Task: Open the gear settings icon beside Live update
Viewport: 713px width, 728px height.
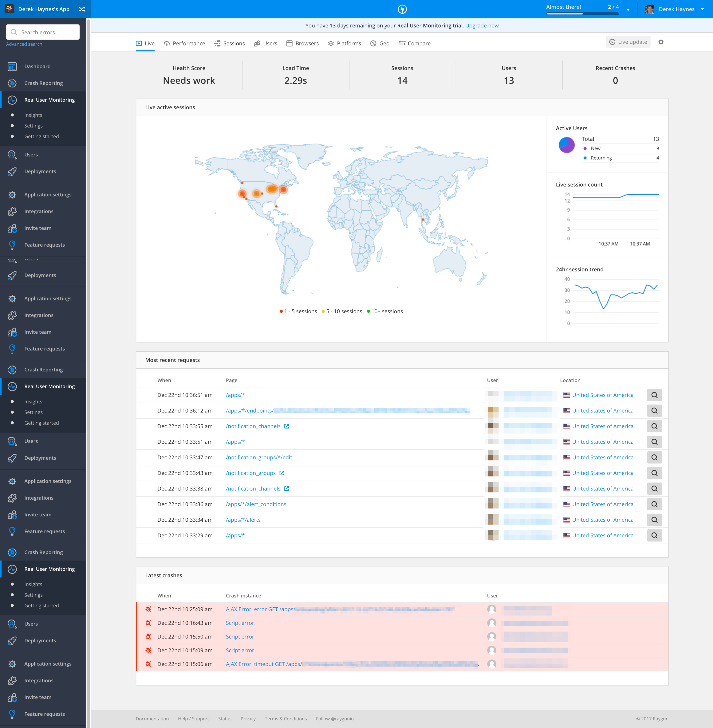Action: coord(661,42)
